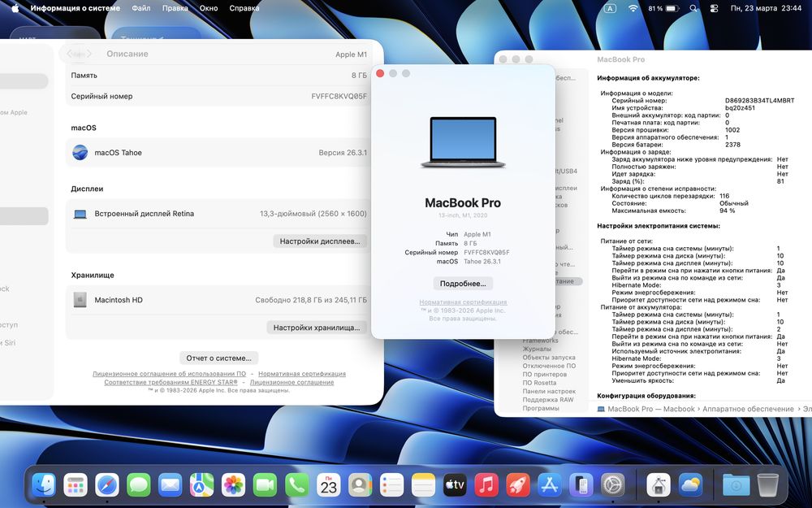Screen dimensions: 812x508
Task: Go forward using the settings forward chevron
Action: click(x=89, y=54)
